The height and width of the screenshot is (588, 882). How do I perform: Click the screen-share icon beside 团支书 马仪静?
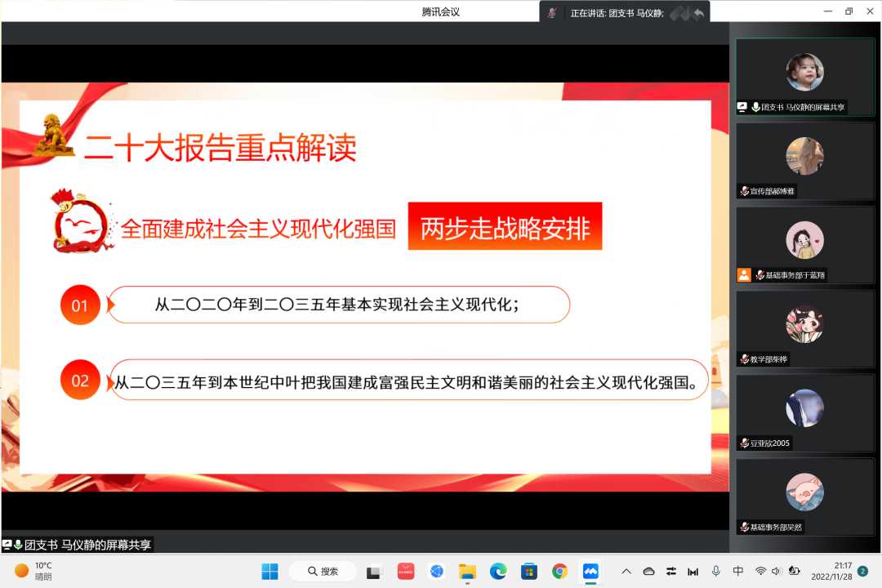(x=742, y=107)
